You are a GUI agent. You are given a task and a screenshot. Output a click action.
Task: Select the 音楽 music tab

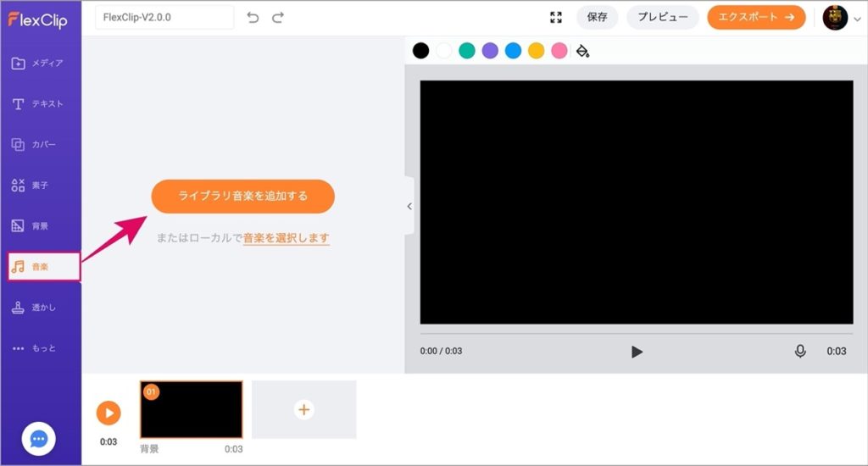[x=44, y=267]
